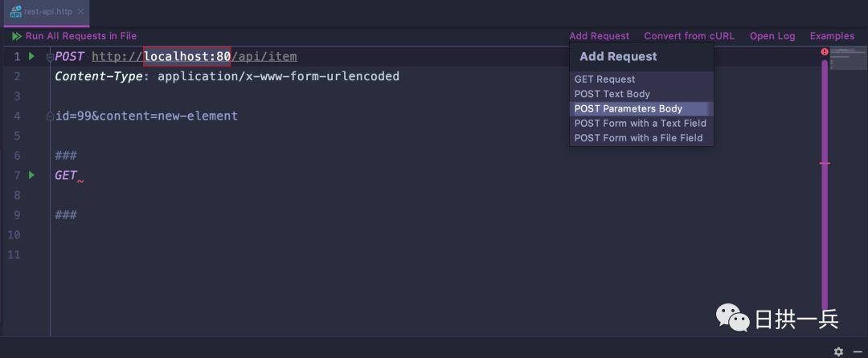Screen dimensions: 868x358
Task: Click Convert from cURL link
Action: coord(690,36)
